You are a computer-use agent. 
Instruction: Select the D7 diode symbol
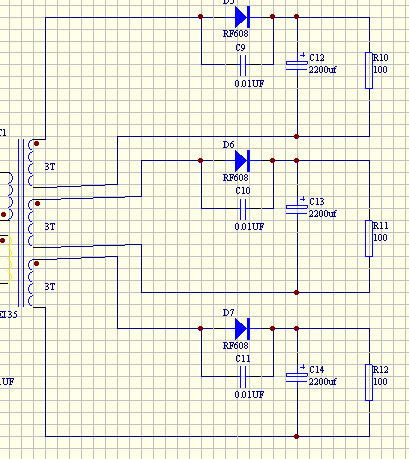242,329
